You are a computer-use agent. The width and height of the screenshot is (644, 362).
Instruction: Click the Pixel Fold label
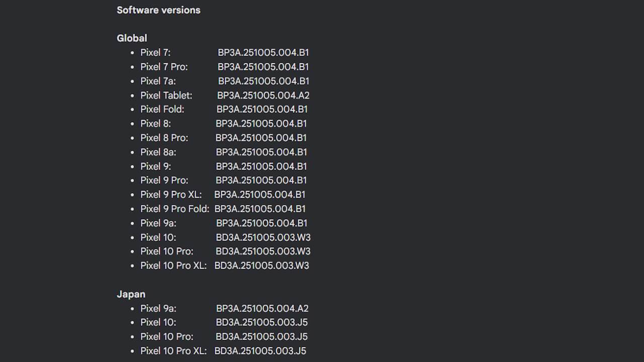tap(162, 109)
